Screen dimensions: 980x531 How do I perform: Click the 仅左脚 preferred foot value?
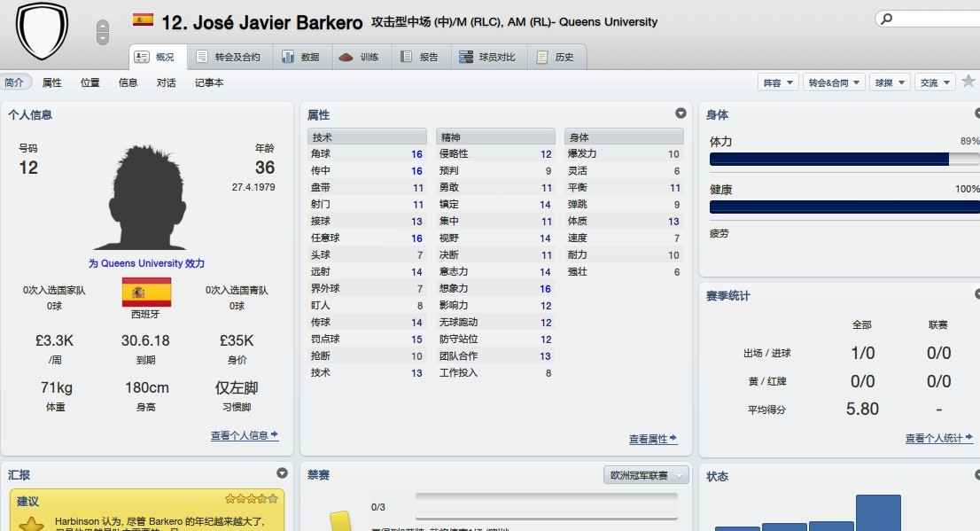click(237, 387)
